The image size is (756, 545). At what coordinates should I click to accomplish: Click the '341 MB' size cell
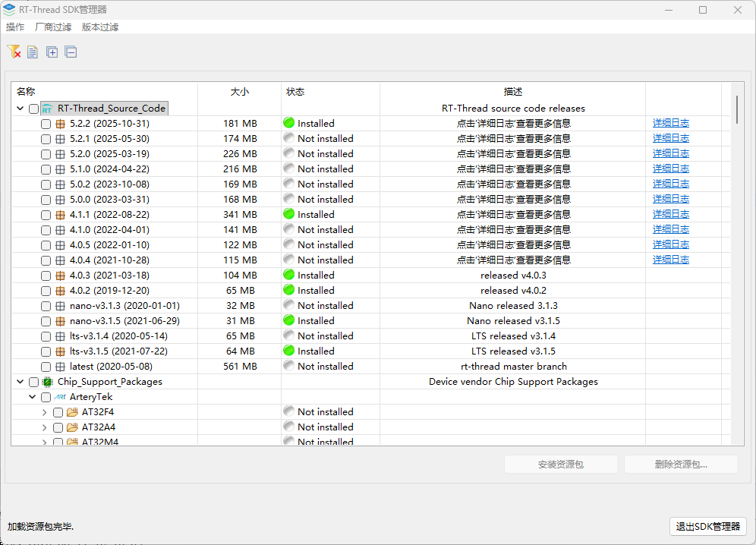[x=240, y=214]
